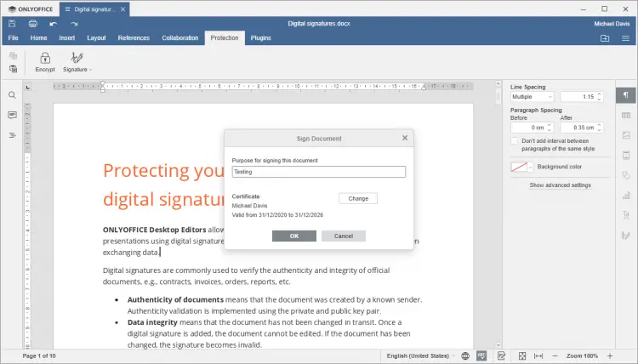Click the globe document language icon
The width and height of the screenshot is (638, 364).
(465, 355)
